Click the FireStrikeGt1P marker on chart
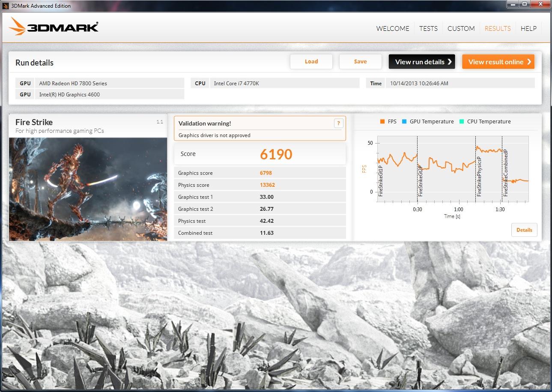Viewport: 552px width, 392px height. (x=381, y=181)
